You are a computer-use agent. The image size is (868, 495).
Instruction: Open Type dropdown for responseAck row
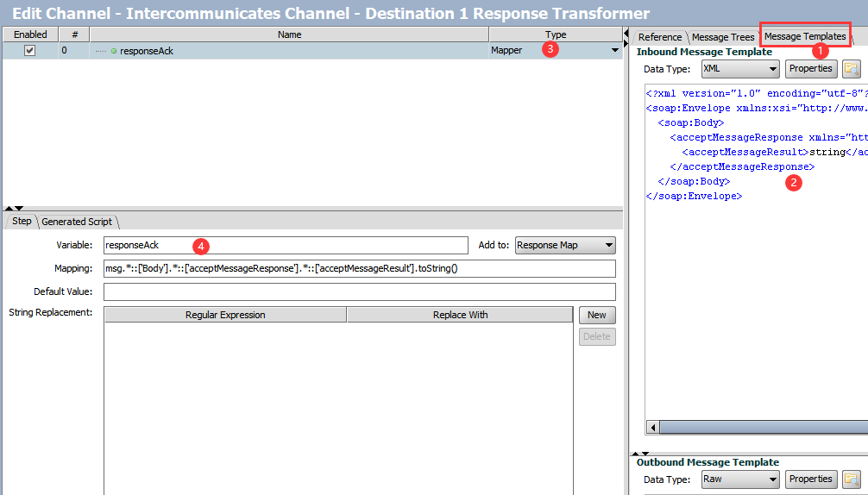[614, 50]
